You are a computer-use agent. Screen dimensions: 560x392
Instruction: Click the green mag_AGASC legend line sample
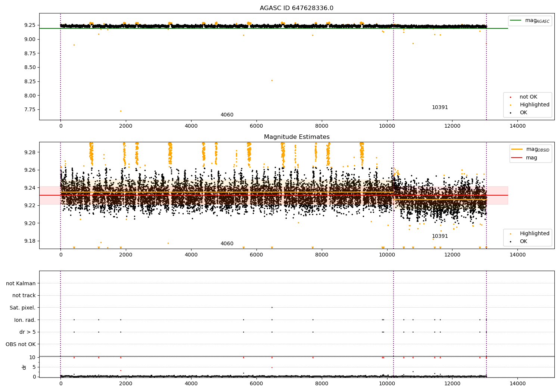pos(516,21)
